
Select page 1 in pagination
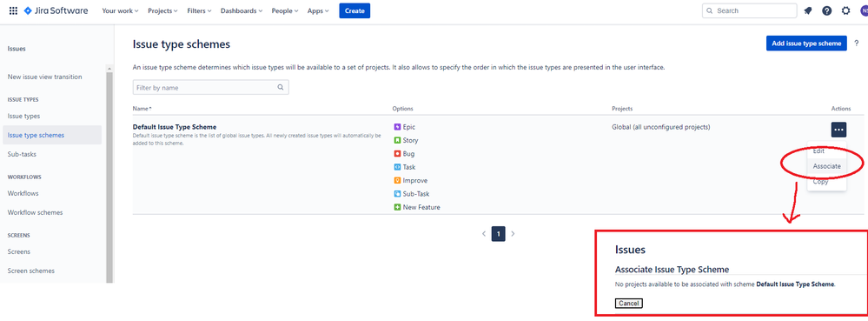point(498,234)
